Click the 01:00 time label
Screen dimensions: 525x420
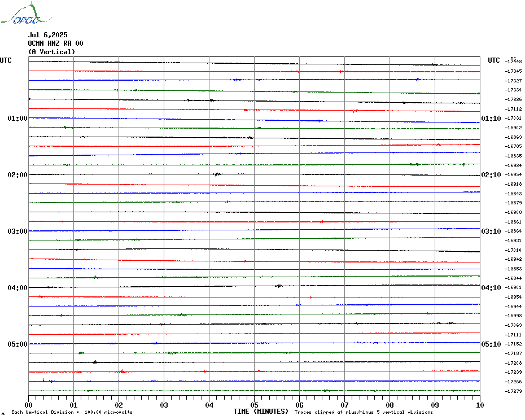[17, 118]
